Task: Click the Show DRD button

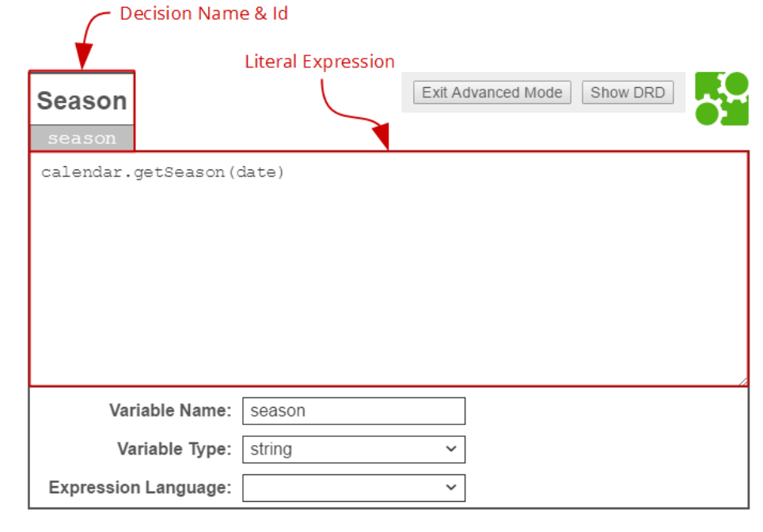Action: tap(628, 93)
